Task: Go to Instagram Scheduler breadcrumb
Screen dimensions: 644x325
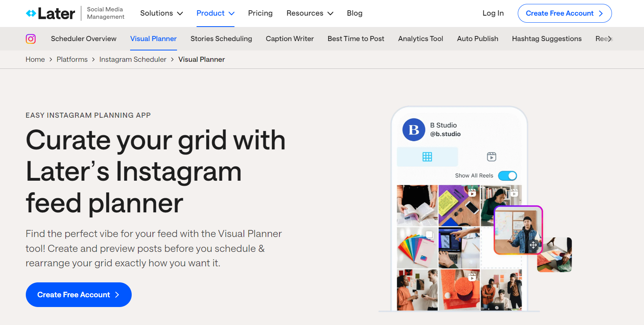Action: click(x=132, y=59)
